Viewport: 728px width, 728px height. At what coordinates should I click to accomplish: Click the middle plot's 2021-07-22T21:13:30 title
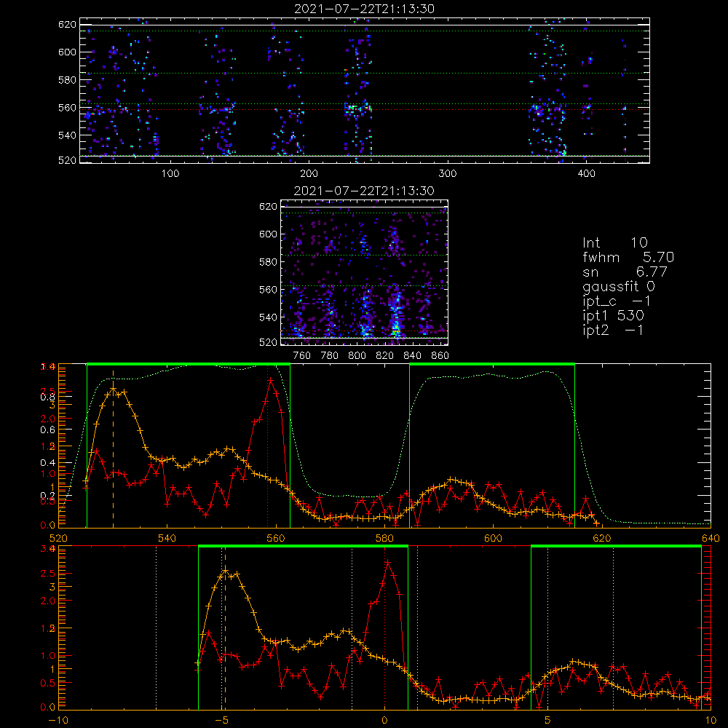(365, 191)
